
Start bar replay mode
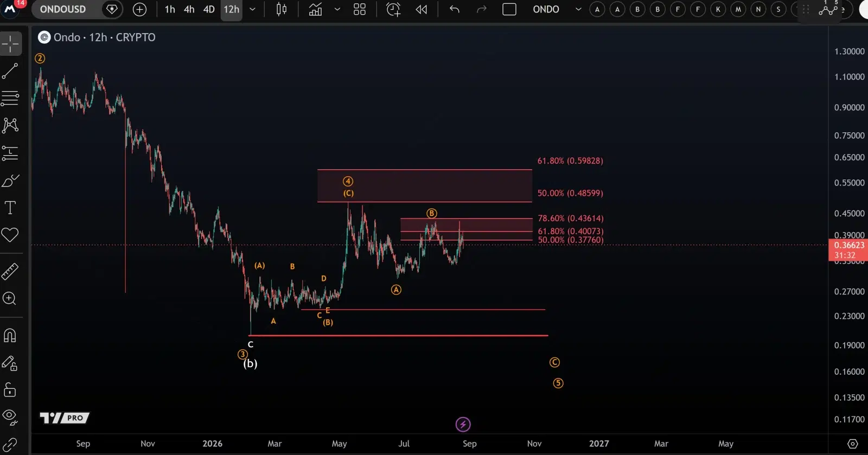422,9
